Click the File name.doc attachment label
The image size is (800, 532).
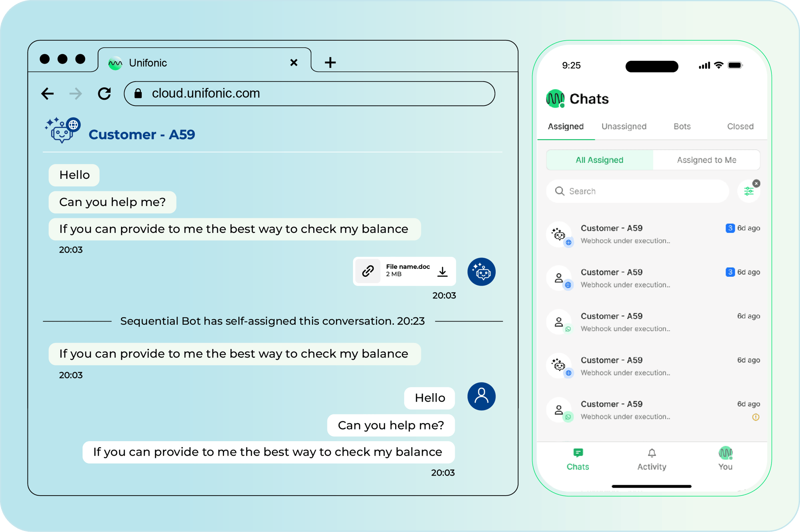click(408, 267)
